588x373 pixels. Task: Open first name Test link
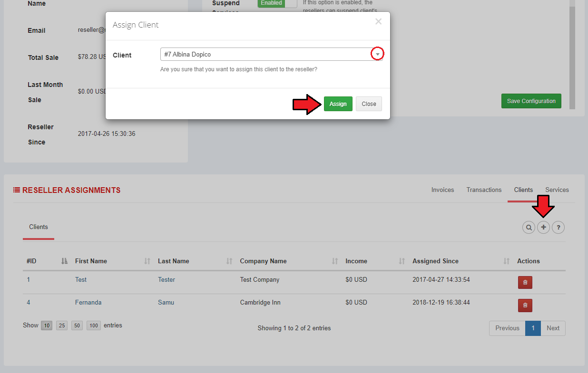[81, 279]
